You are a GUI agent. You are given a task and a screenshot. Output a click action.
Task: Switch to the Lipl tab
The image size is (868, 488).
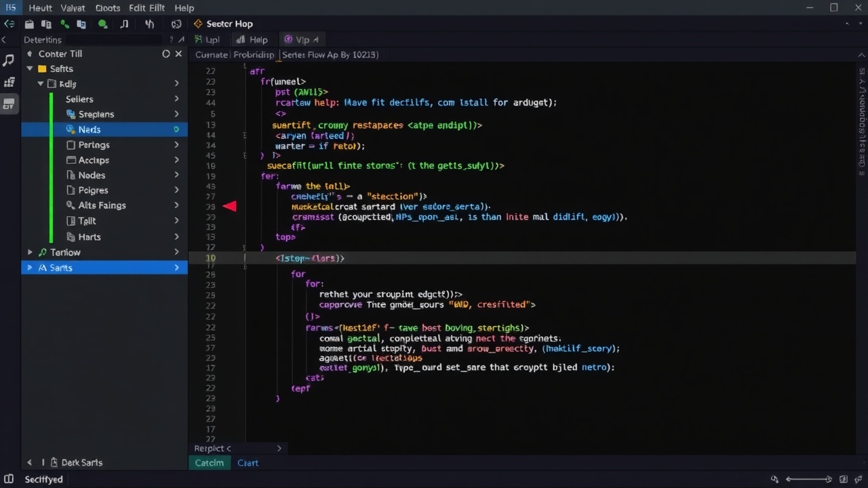pyautogui.click(x=208, y=39)
